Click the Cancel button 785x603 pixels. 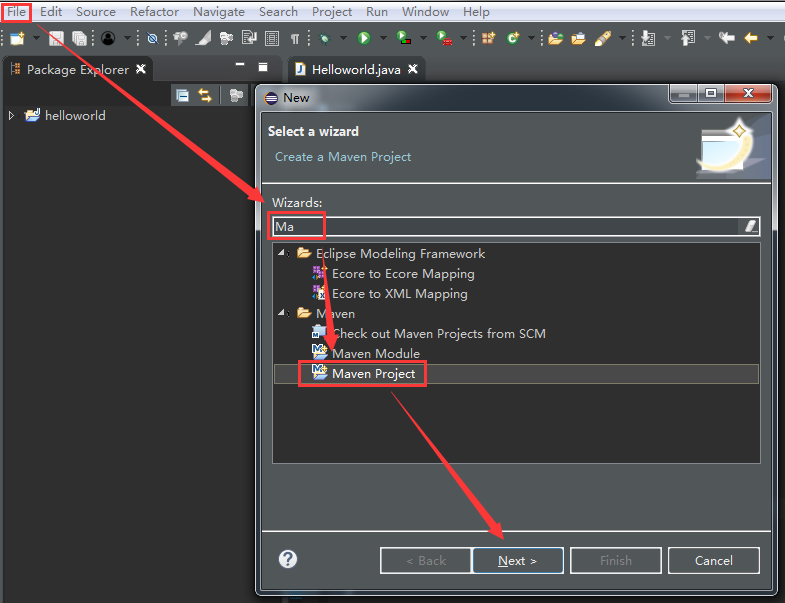(x=713, y=560)
